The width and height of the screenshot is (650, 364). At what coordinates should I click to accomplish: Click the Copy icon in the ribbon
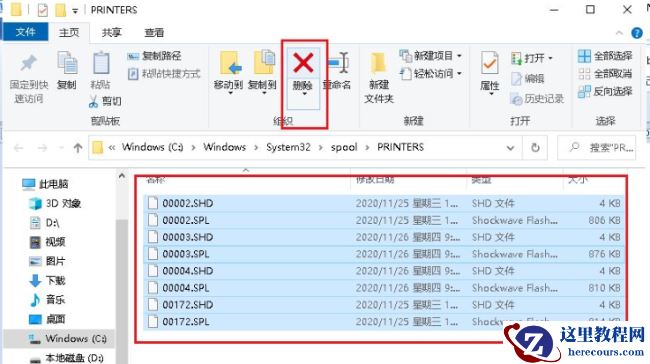coord(67,63)
